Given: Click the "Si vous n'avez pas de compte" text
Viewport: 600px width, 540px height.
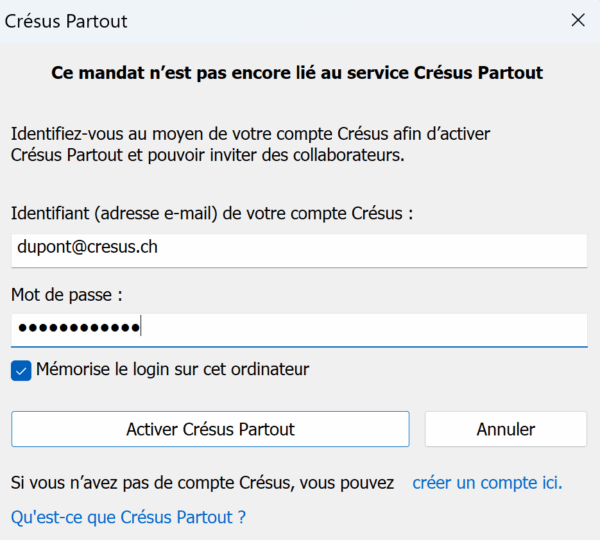Looking at the screenshot, I should [x=202, y=483].
